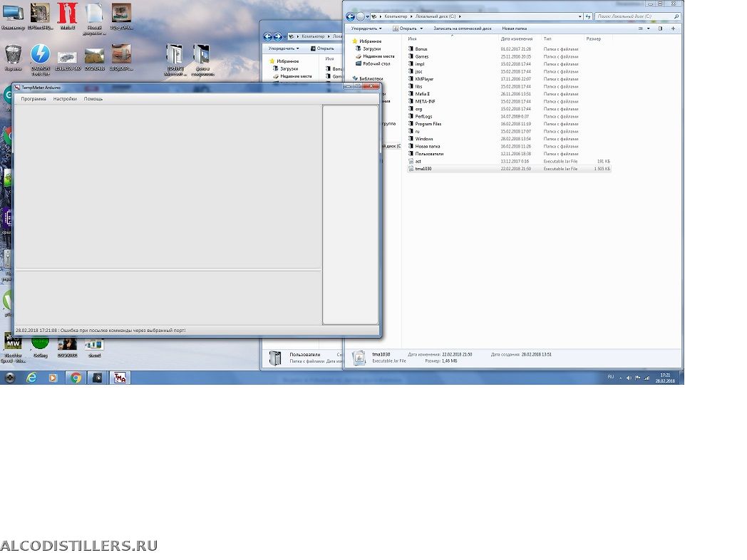Screen dimensions: 747x560
Task: Click the volume icon in system tray
Action: [x=629, y=378]
